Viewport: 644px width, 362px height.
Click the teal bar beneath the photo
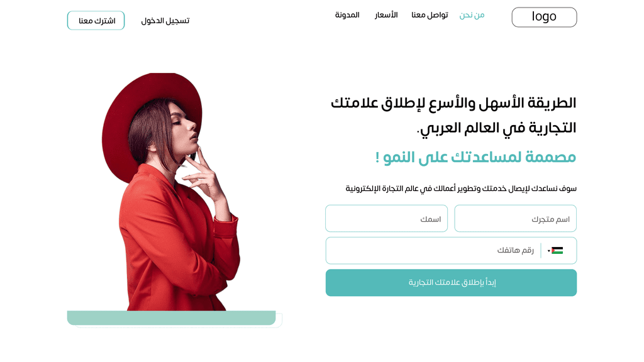[171, 317]
